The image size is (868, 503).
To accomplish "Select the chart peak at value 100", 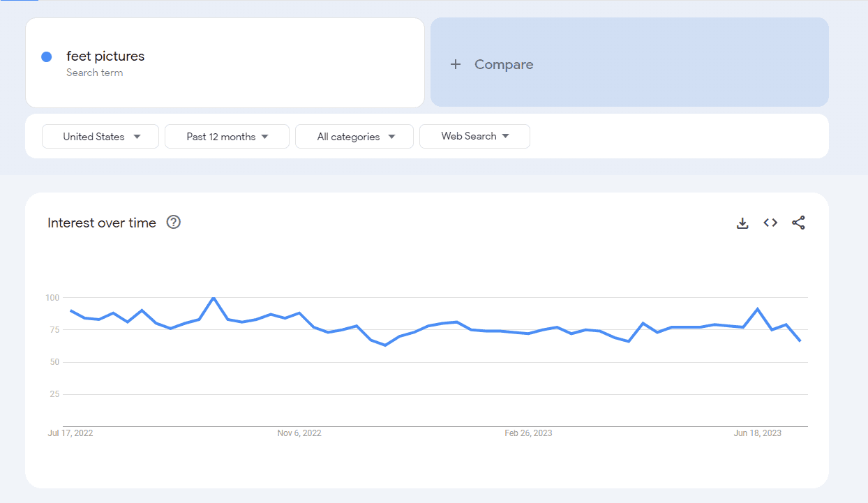I will coord(214,298).
